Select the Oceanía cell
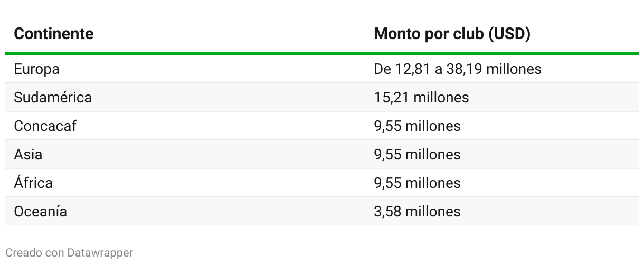Screen dimensions: 644x265 pos(41,212)
